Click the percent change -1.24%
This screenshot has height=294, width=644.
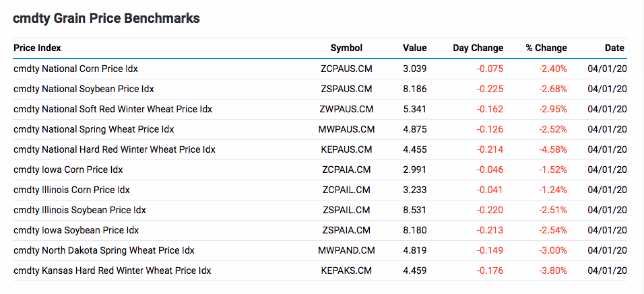tap(553, 190)
